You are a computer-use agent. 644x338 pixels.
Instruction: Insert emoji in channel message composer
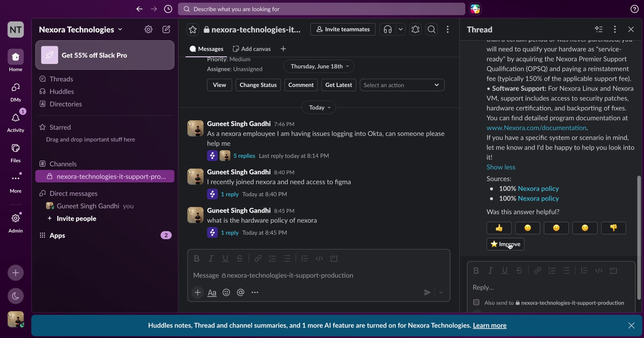click(x=226, y=292)
